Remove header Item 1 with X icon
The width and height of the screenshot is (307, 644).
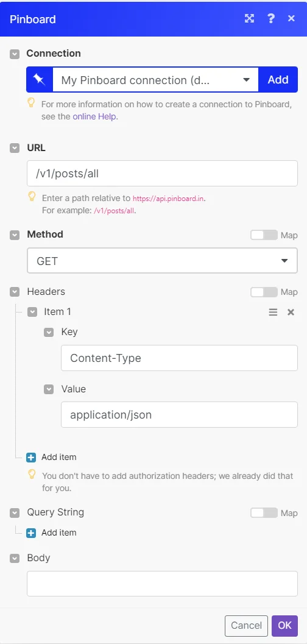pos(291,312)
